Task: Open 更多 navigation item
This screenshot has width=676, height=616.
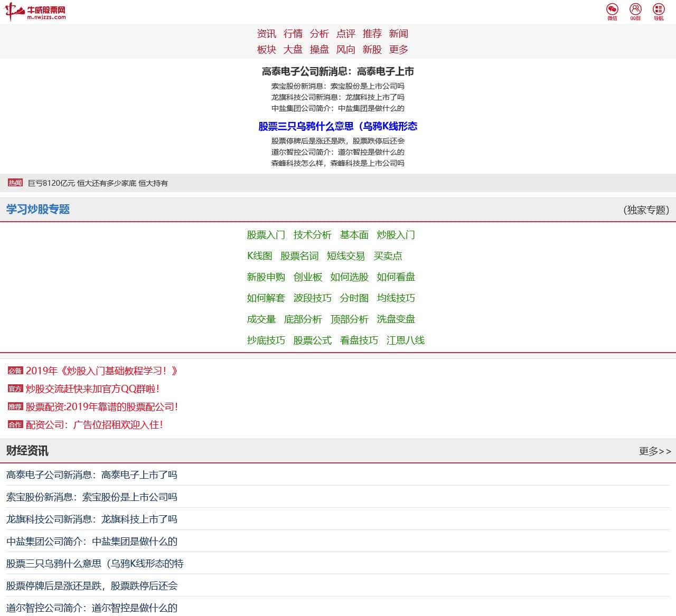Action: tap(399, 50)
